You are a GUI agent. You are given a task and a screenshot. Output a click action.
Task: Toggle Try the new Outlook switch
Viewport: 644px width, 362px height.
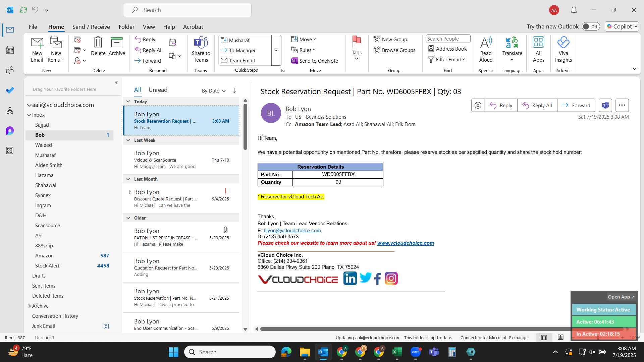coord(591,26)
